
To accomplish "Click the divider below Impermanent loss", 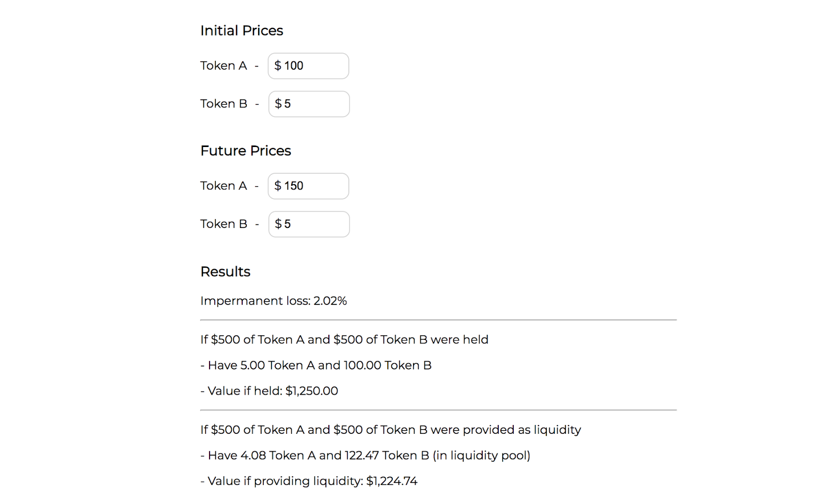I will coord(438,320).
